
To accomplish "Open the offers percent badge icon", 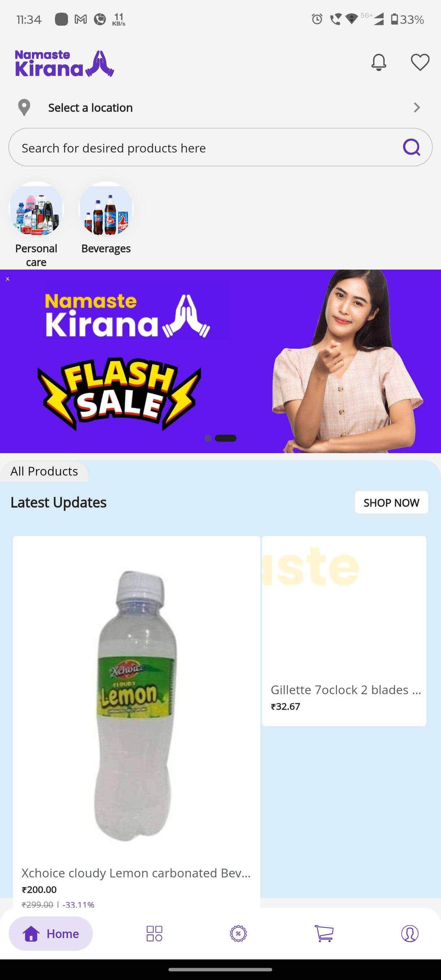I will [238, 934].
